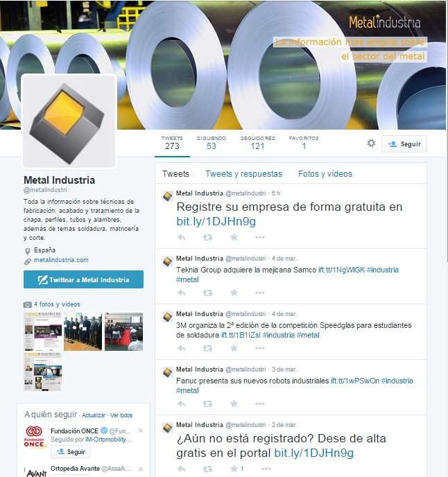Open more options on 'Registre su empresa' tweet
Screen dimensions: 448x477
click(259, 237)
